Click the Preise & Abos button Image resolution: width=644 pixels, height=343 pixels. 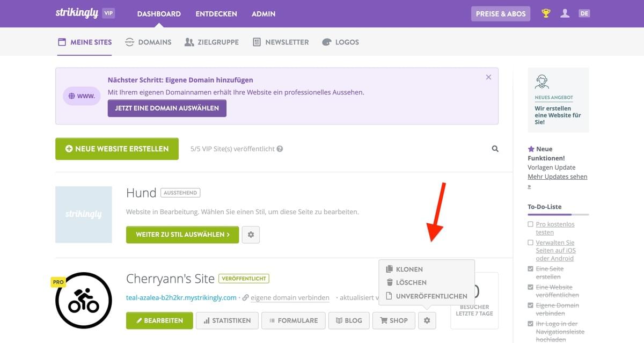click(x=501, y=14)
